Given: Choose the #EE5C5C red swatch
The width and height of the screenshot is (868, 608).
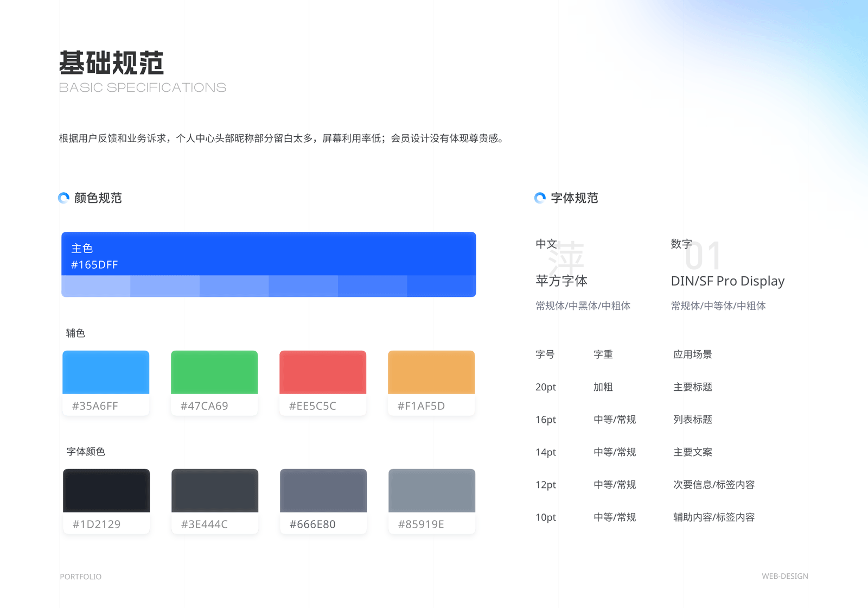Looking at the screenshot, I should coord(323,372).
